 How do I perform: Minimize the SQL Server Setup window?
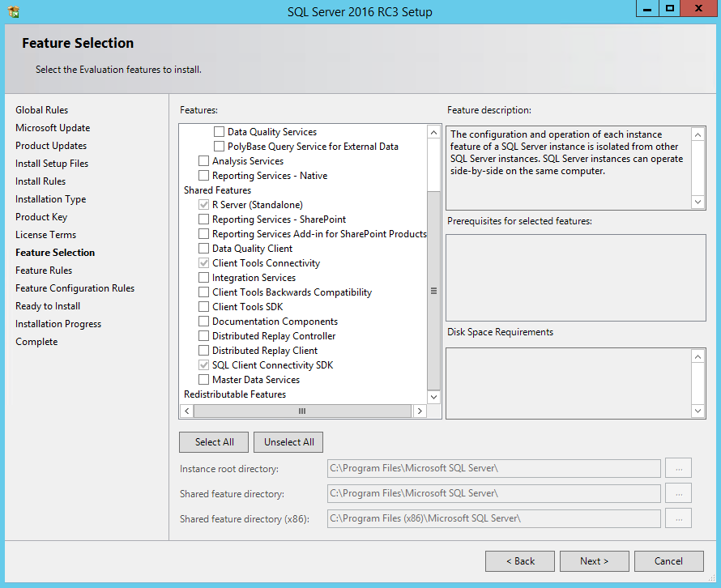click(x=647, y=9)
